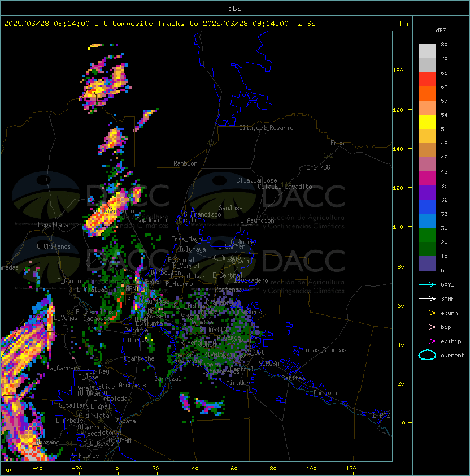Click the 'Catitas' place label
This screenshot has width=470, height=476.
(293, 378)
